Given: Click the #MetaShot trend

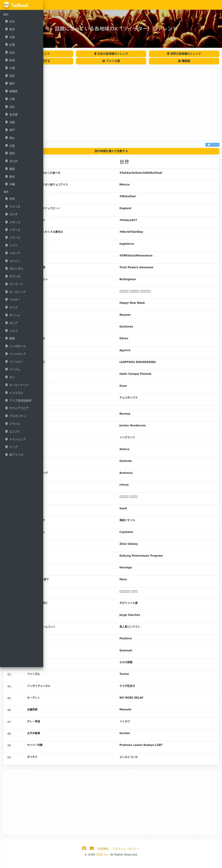Looking at the screenshot, I should coord(127,196).
